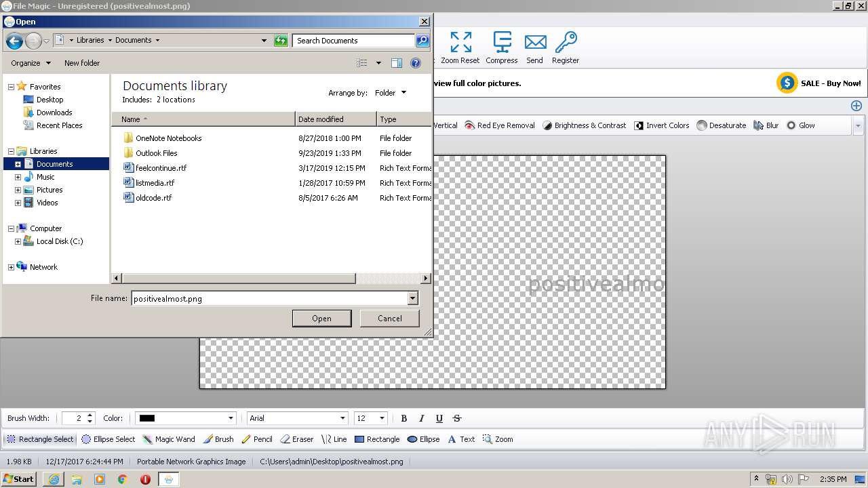Select the Ellipse shape tool
The width and height of the screenshot is (868, 488).
(423, 439)
